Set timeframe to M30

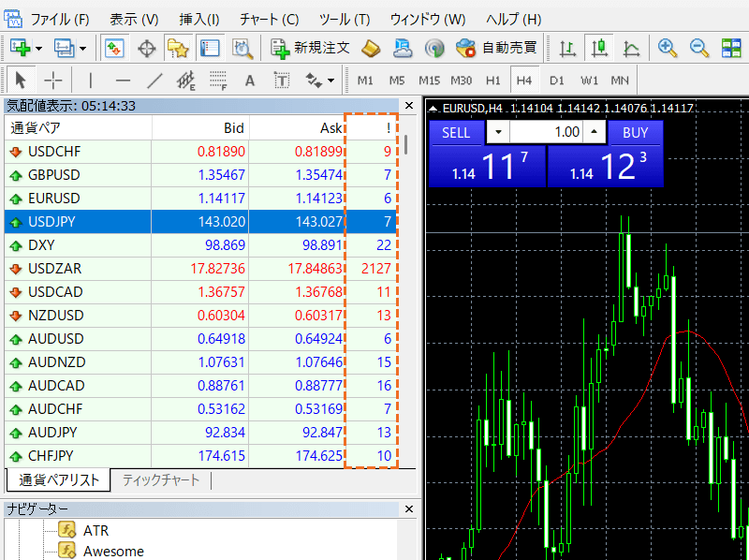click(x=461, y=81)
